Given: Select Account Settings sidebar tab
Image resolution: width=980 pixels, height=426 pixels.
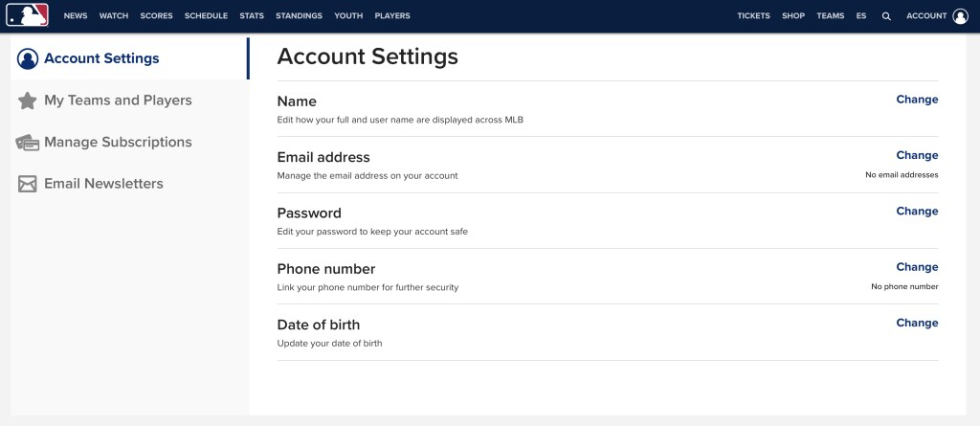Looking at the screenshot, I should pos(130,58).
